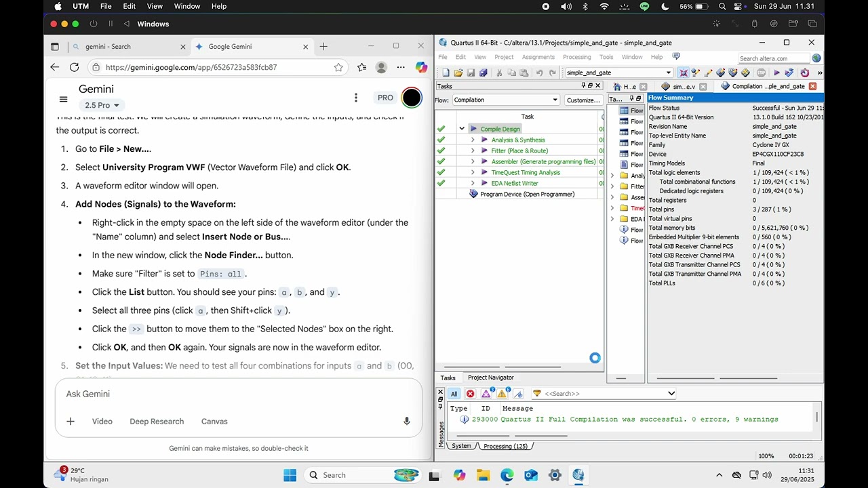Viewport: 868px width, 488px height.
Task: Expand the EDA Netlist Writer task
Action: pyautogui.click(x=473, y=183)
